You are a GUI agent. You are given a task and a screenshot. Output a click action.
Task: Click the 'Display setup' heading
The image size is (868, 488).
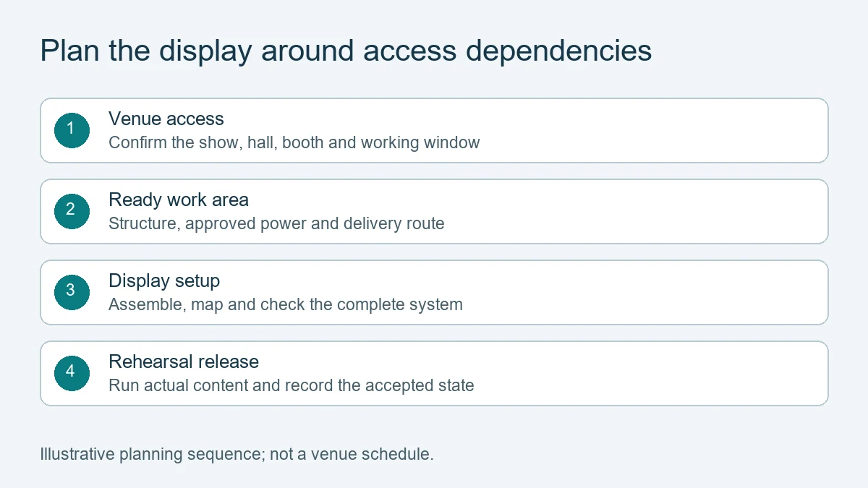(x=164, y=281)
